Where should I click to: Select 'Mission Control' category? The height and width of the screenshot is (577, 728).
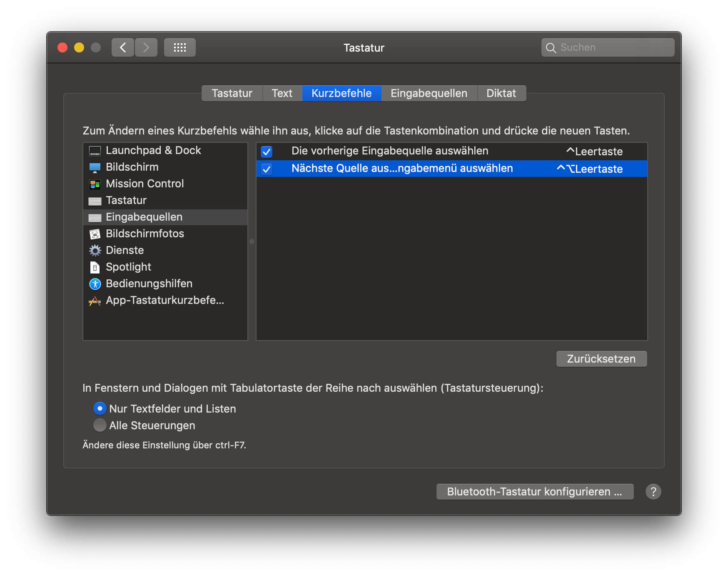click(x=165, y=184)
